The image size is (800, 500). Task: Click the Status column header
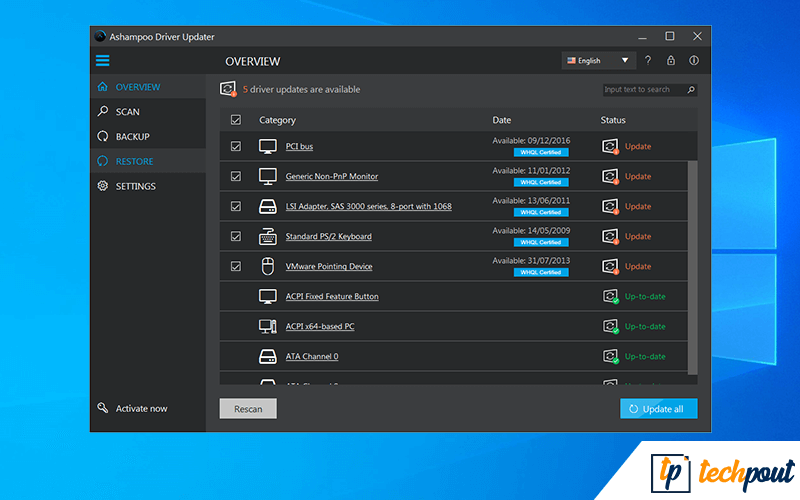point(613,120)
